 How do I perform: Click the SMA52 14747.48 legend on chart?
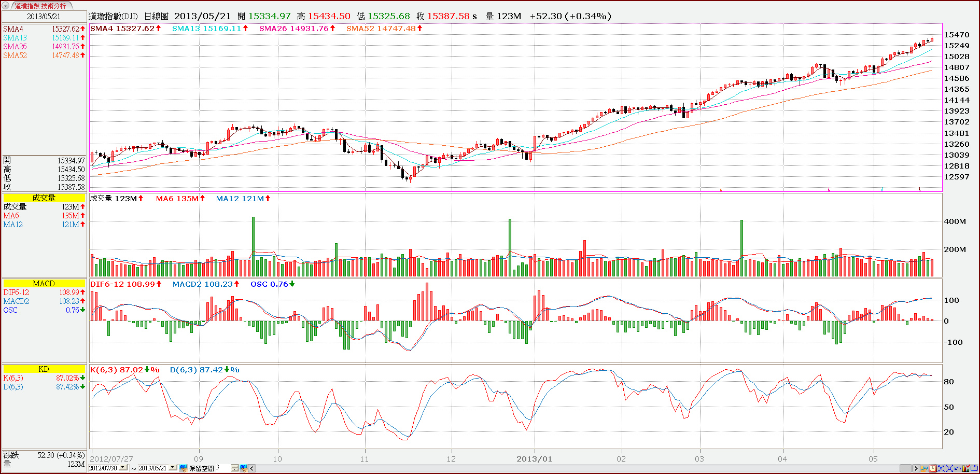click(384, 29)
